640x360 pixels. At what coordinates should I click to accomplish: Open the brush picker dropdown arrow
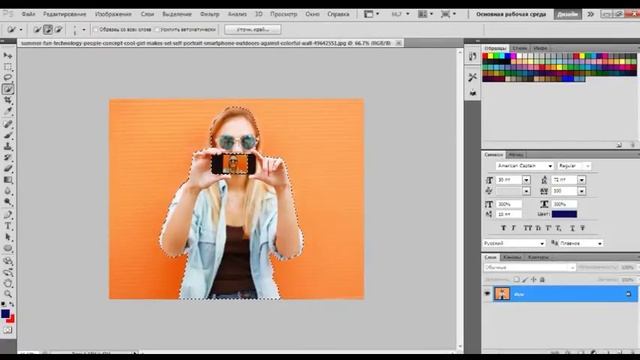click(84, 29)
